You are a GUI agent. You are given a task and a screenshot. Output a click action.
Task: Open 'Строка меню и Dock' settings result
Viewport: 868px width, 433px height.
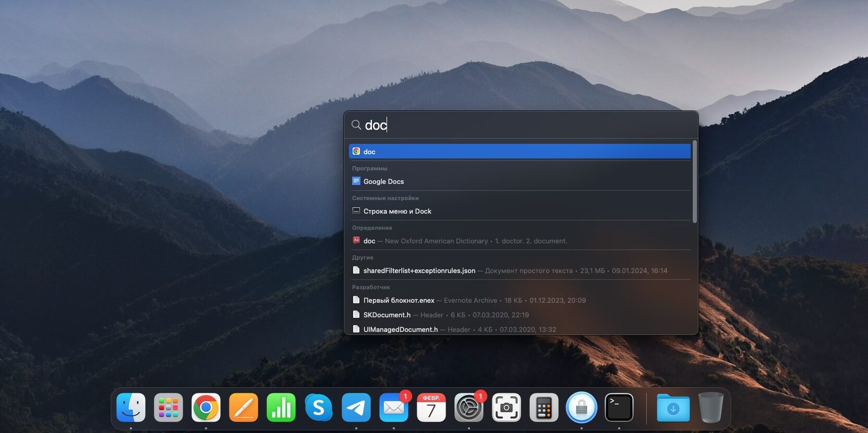tap(397, 211)
